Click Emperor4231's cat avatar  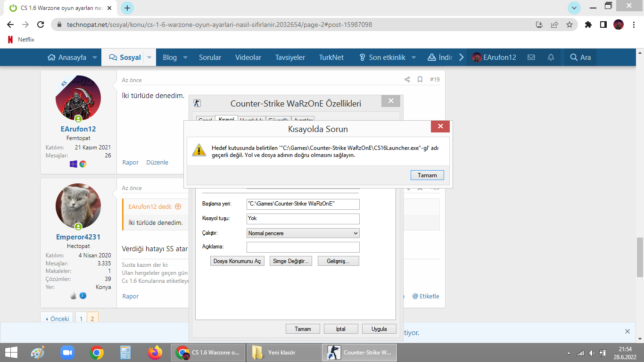click(x=78, y=206)
